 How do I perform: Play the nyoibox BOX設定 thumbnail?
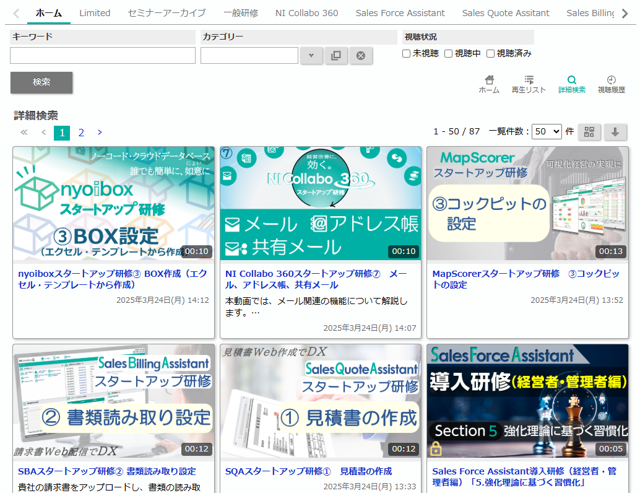click(113, 203)
